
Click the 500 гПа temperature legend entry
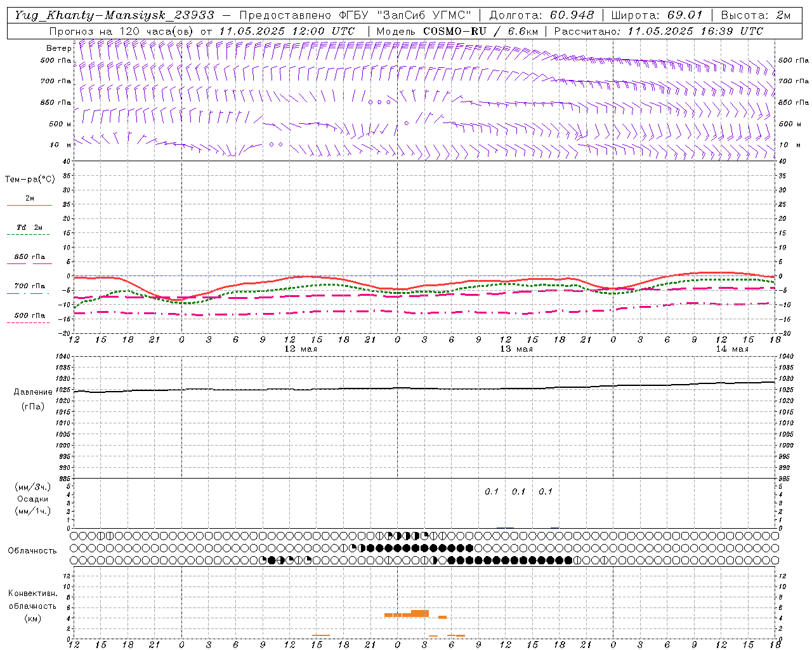pos(29,315)
